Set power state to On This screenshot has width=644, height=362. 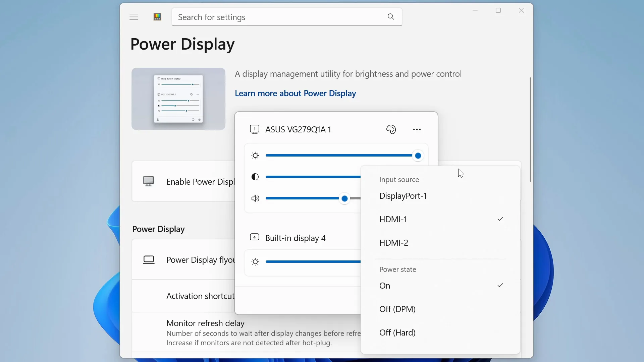click(x=440, y=286)
